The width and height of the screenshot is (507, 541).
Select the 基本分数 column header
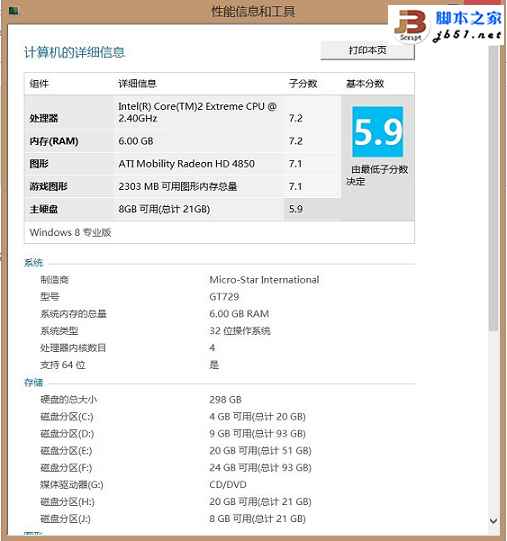pos(365,83)
